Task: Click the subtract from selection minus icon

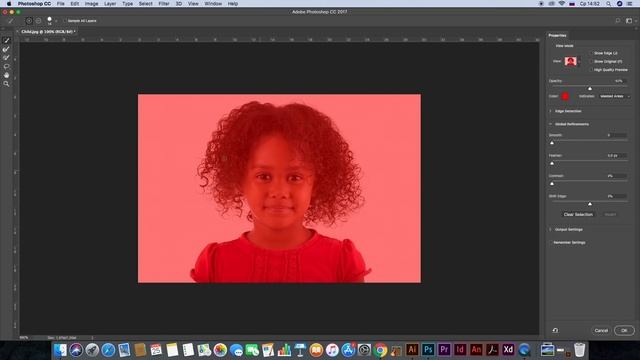Action: pos(38,20)
